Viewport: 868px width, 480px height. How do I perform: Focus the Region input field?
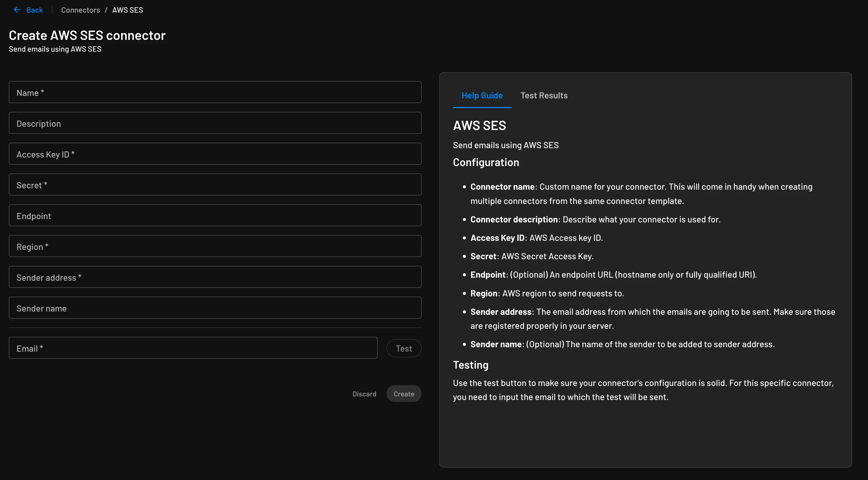(215, 246)
